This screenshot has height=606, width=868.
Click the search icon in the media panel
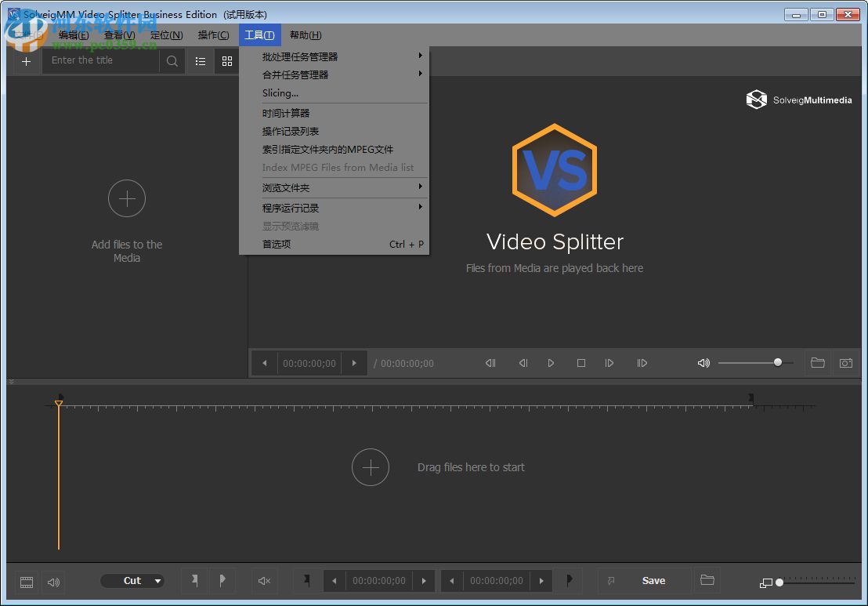tap(172, 60)
